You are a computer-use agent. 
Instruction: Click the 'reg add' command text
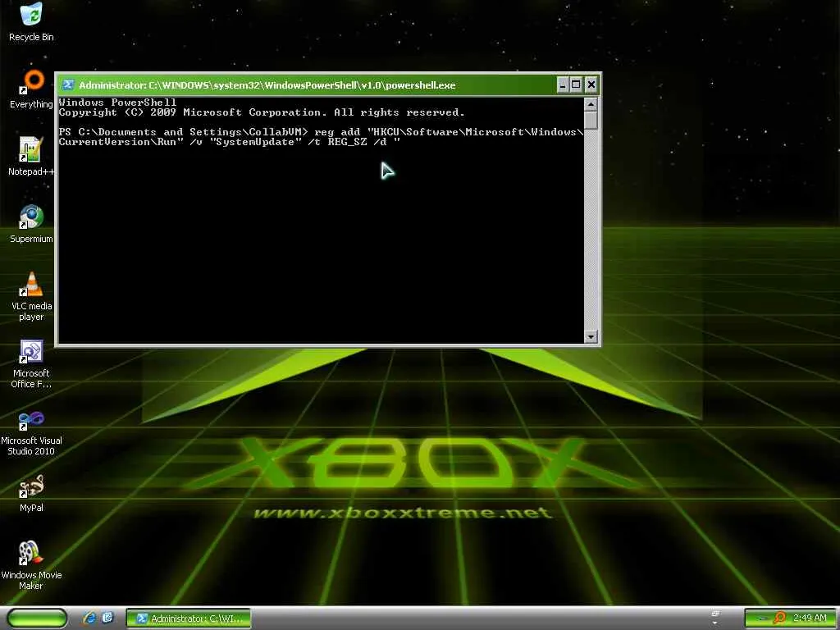(337, 132)
